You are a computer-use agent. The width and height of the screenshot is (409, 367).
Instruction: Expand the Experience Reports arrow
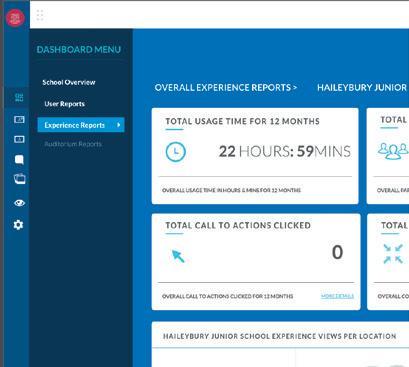point(119,125)
